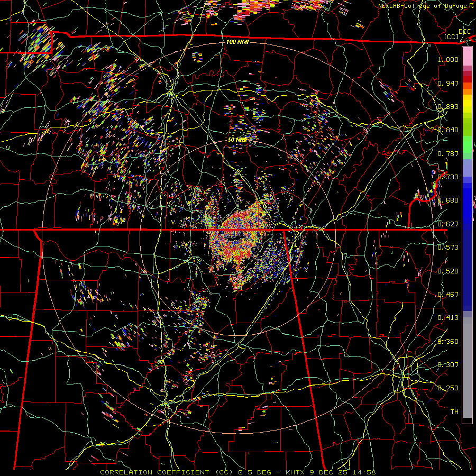476x476 pixels.
Task: Click the [CC] product label
Action: [452, 36]
